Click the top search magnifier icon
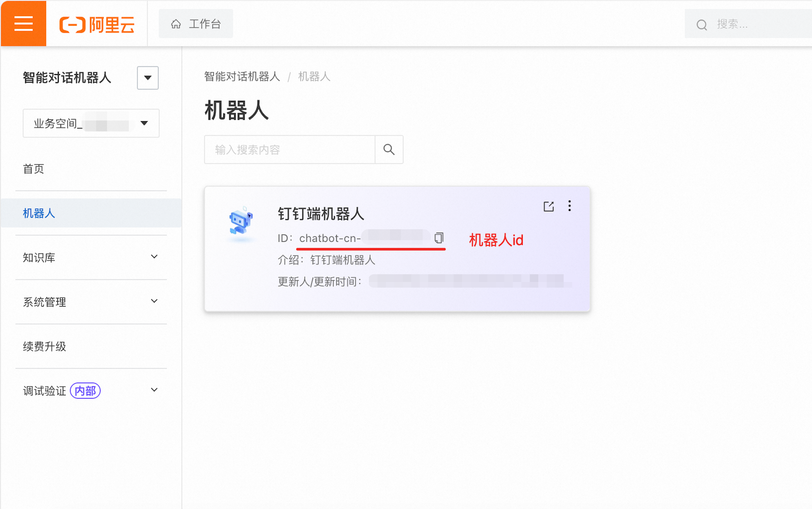This screenshot has width=812, height=509. [702, 25]
